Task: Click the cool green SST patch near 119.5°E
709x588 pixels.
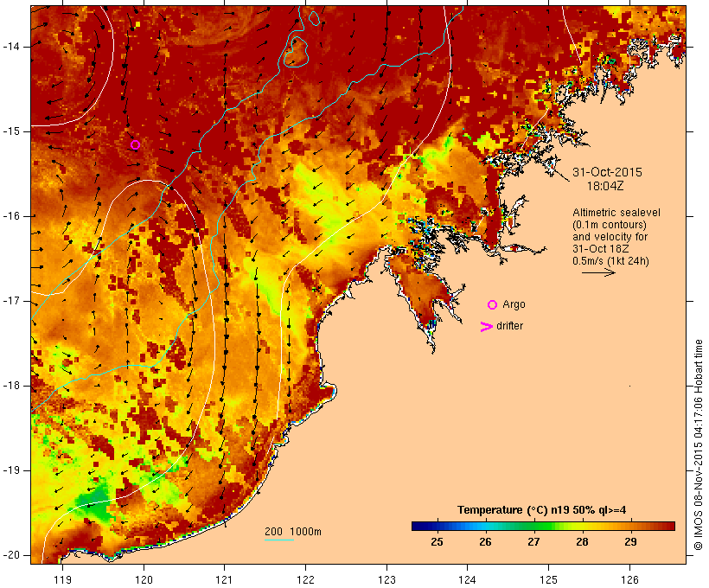Action: coord(93,504)
